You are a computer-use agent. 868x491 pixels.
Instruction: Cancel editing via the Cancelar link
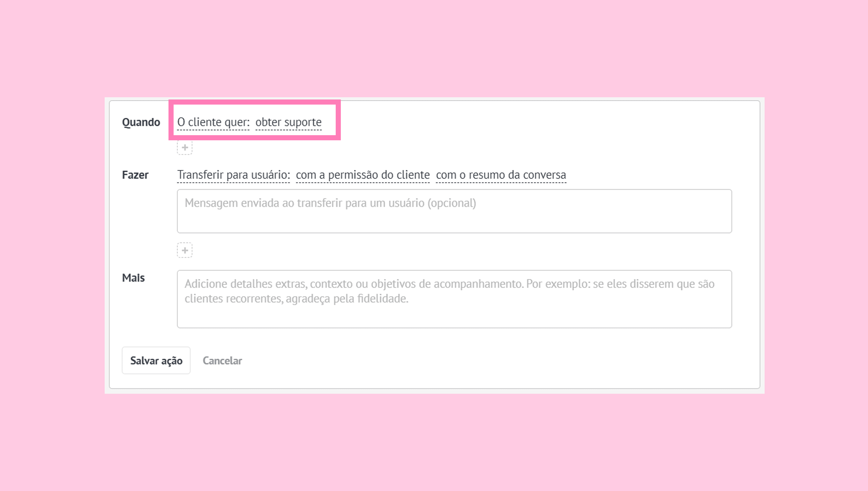coord(222,361)
